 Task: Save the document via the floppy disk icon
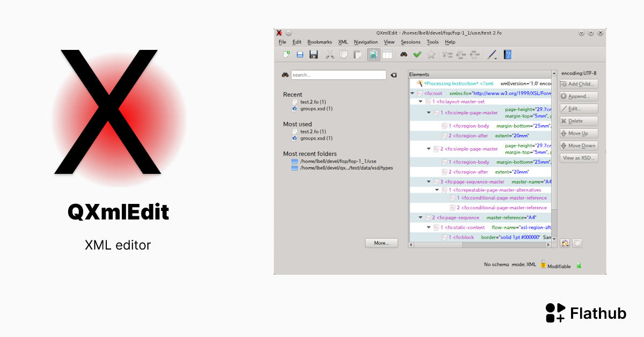(314, 54)
